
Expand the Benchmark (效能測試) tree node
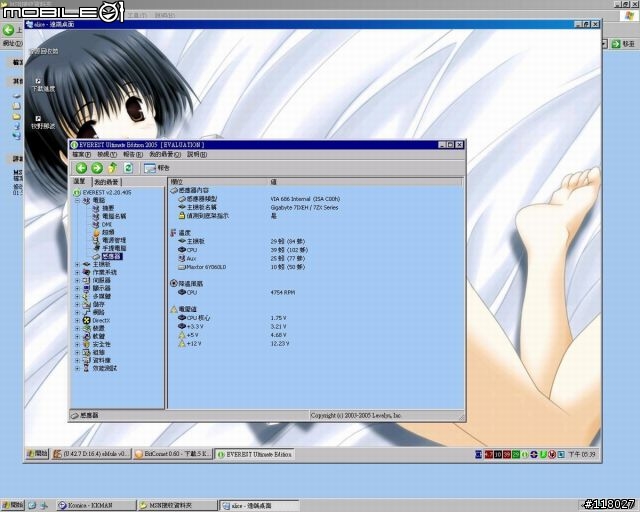coord(77,368)
